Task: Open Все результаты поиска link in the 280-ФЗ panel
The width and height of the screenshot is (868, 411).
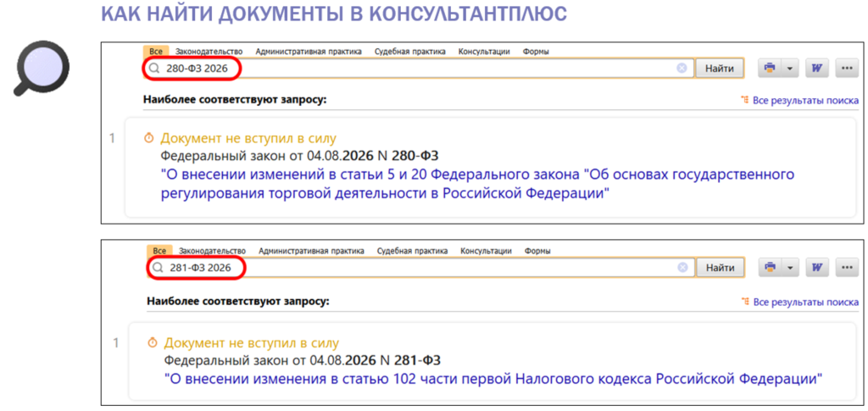Action: (805, 101)
